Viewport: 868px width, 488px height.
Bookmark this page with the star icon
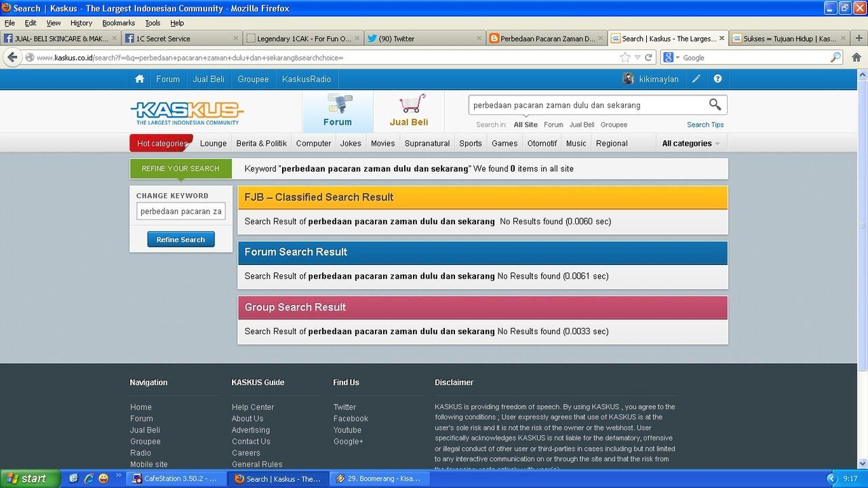(625, 58)
